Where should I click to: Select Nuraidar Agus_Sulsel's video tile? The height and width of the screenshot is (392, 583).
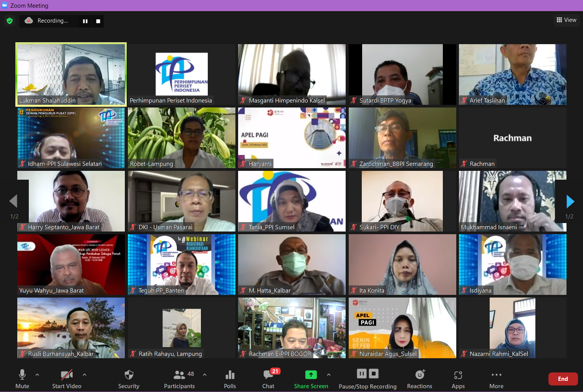click(x=402, y=328)
